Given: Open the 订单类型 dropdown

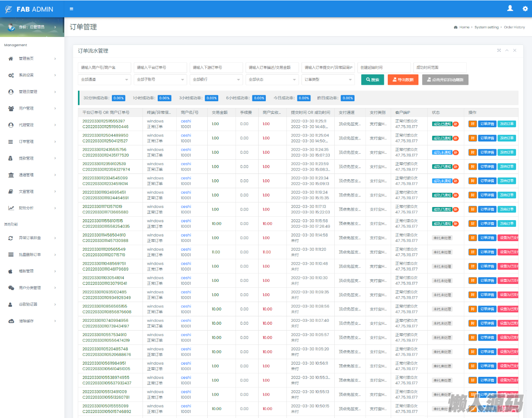Looking at the screenshot, I should 328,80.
